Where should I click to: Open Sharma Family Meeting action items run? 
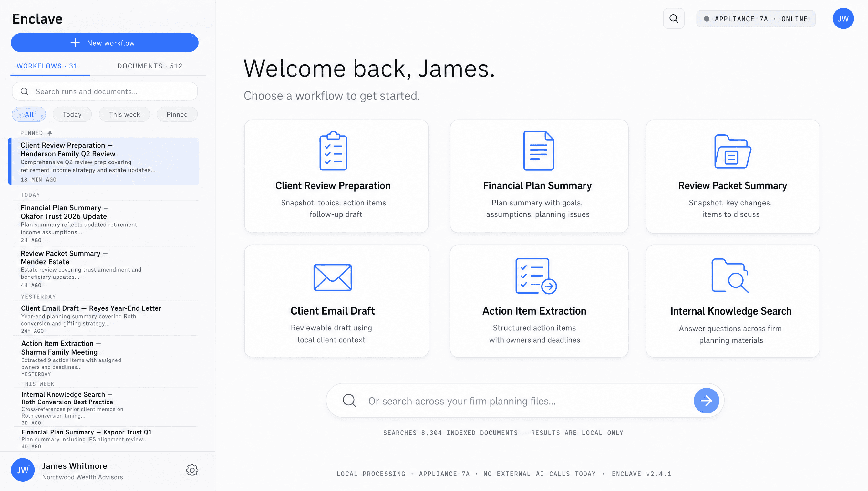(x=105, y=358)
